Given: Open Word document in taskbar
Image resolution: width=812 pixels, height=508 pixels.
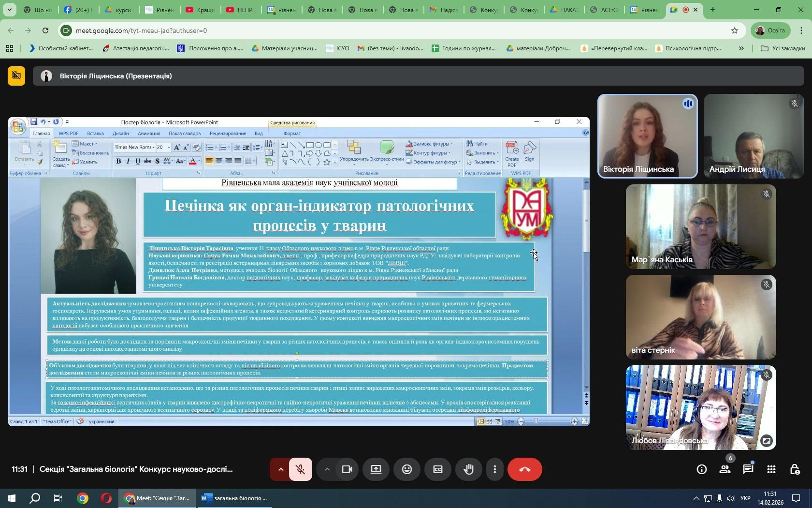Looking at the screenshot, I should [x=235, y=498].
